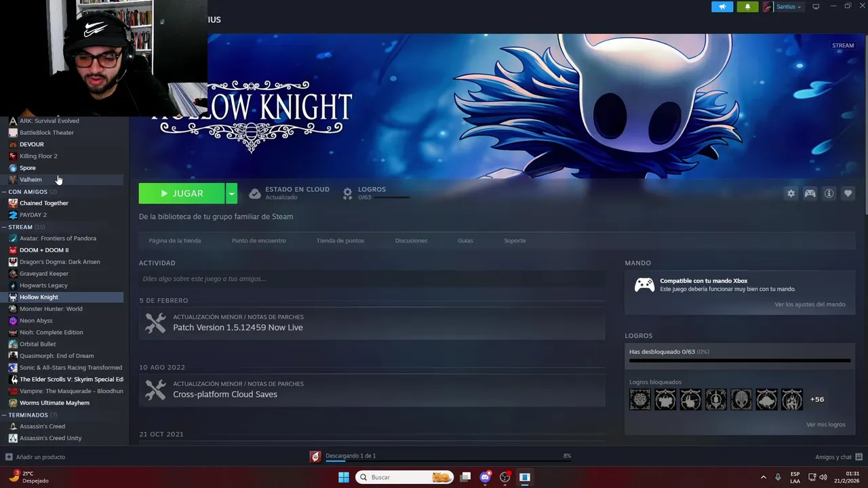This screenshot has height=488, width=868.
Task: Open the Windows Start menu
Action: pos(344,477)
